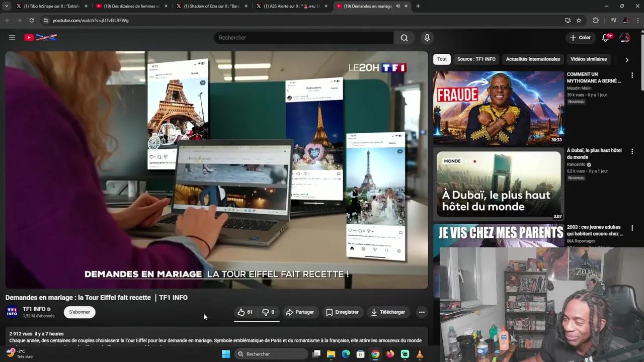Click the YouTube Rechercher search field
Image resolution: width=644 pixels, height=362 pixels.
pos(304,38)
